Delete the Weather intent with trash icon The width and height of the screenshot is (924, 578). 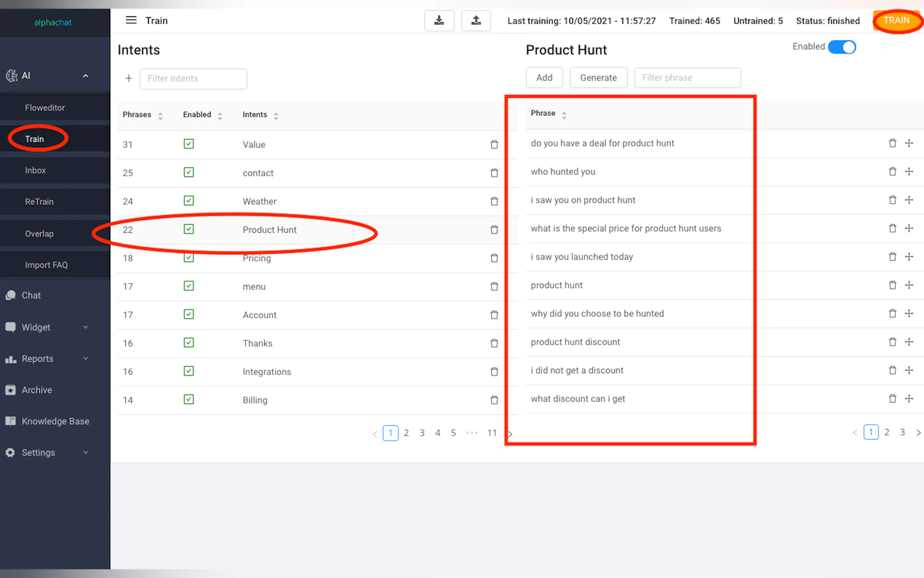[494, 201]
